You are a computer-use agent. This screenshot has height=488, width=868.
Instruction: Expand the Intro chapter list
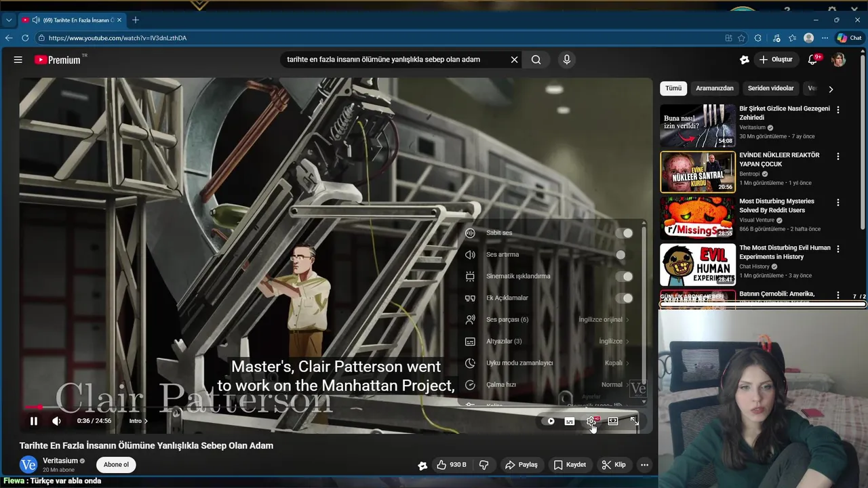tap(138, 421)
